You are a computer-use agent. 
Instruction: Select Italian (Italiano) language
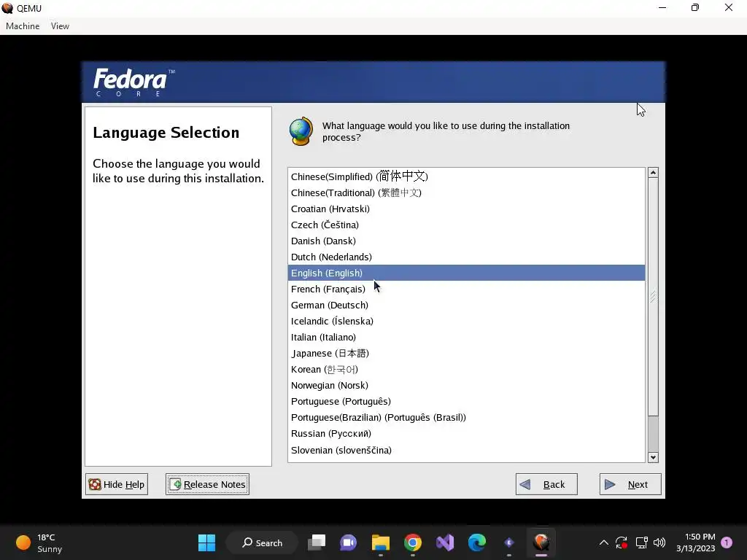pos(466,337)
